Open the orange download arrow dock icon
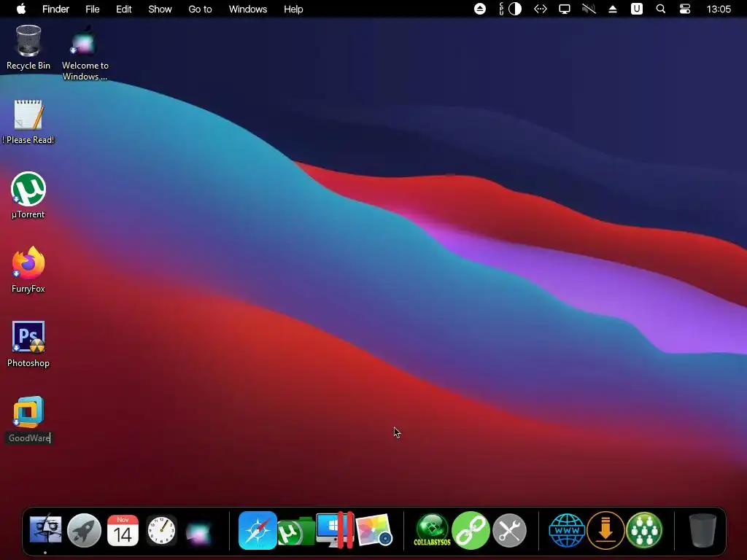747x560 pixels. pyautogui.click(x=605, y=530)
